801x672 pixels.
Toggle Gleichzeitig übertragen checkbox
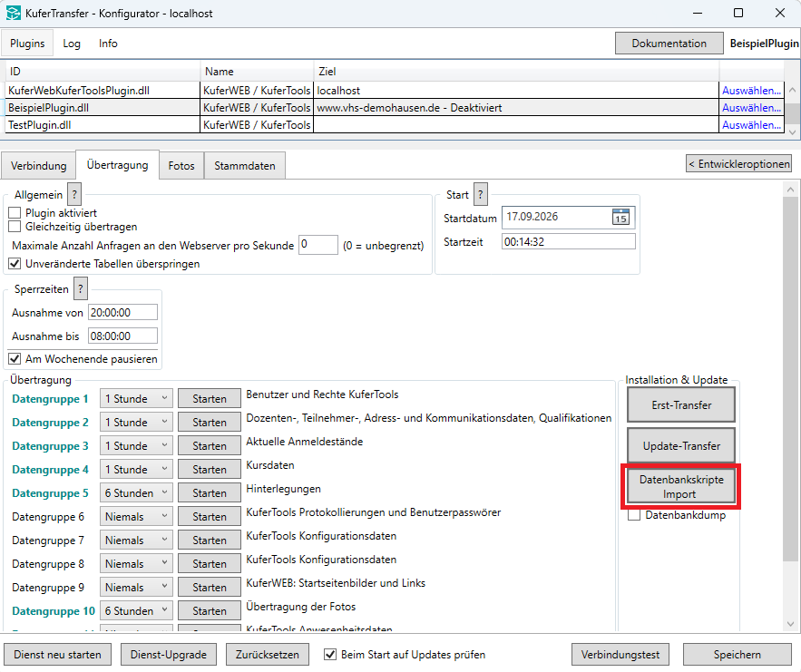[15, 226]
